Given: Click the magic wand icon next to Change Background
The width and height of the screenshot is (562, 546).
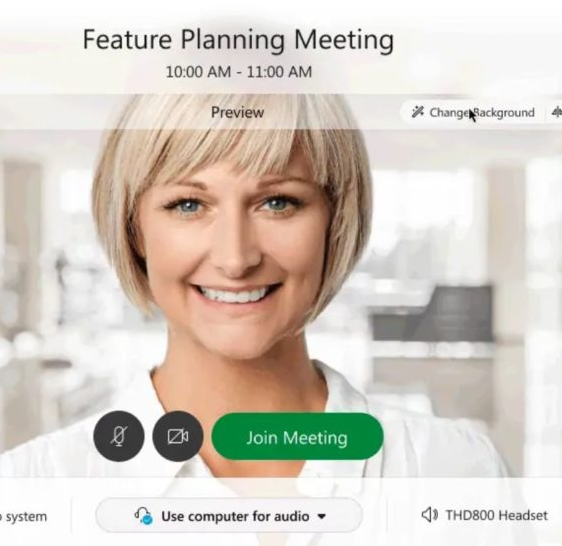Looking at the screenshot, I should [418, 112].
